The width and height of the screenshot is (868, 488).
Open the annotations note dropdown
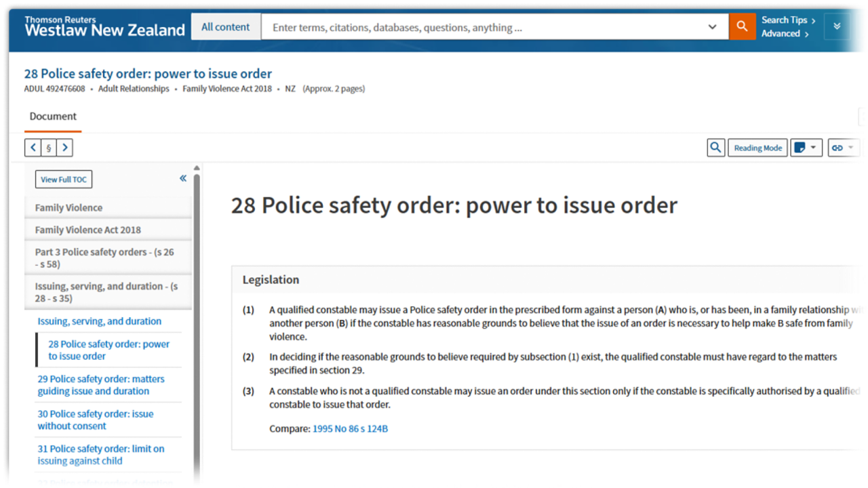coord(806,148)
